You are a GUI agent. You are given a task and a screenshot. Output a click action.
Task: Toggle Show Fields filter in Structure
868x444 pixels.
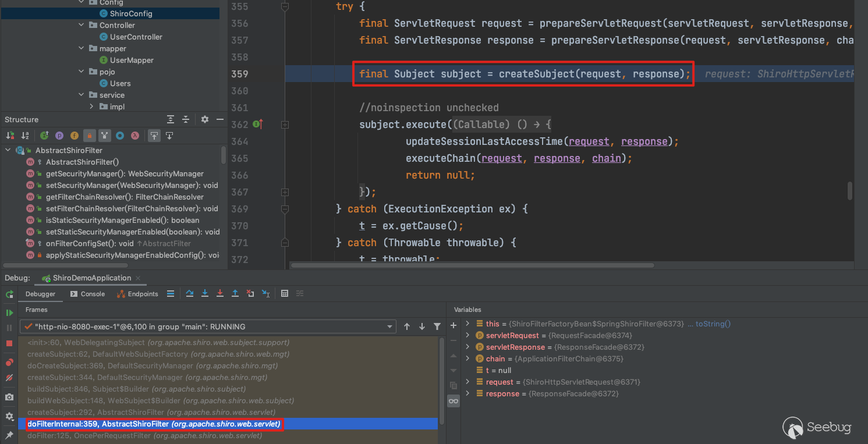pos(74,136)
